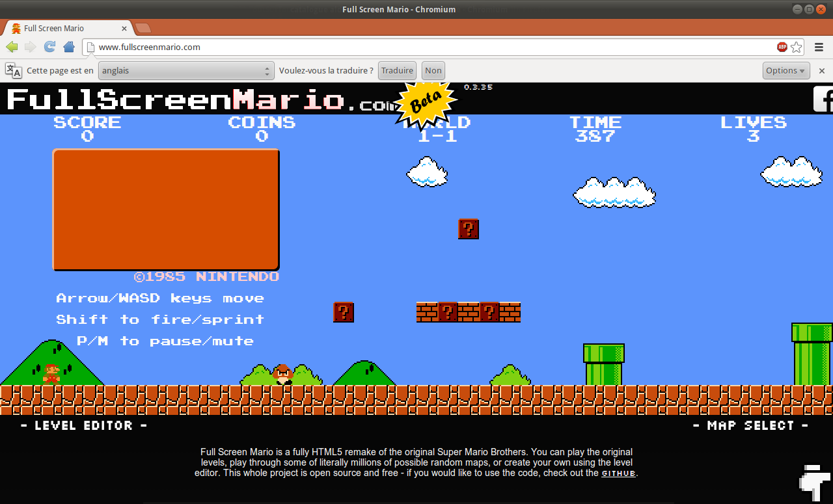Click the leftmost brick in the brick row
The image size is (833, 504).
(427, 312)
